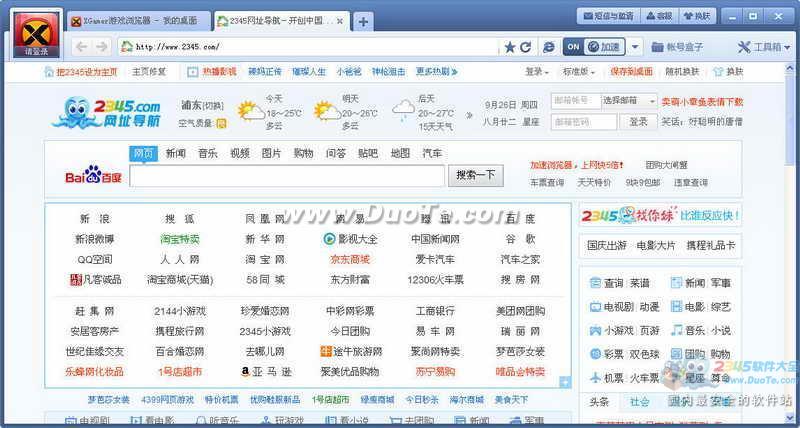Click the 保存到桌面 link
Screen dimensions: 800x428
[x=631, y=72]
